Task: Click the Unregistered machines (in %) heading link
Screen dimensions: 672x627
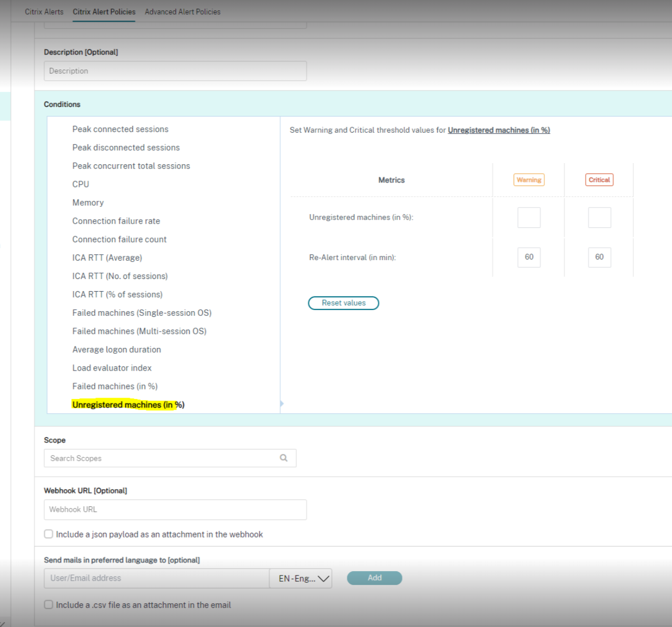Action: click(498, 130)
